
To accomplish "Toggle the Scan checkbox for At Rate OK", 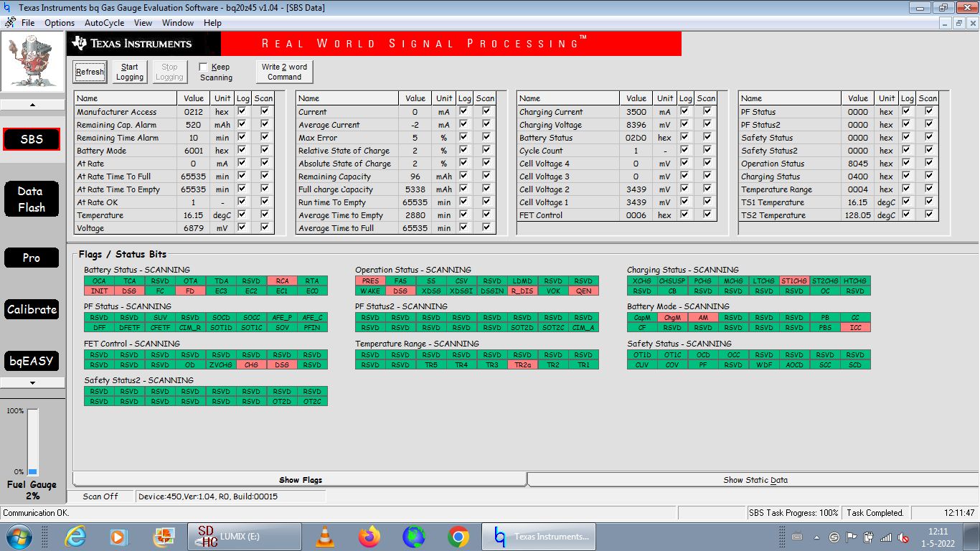I will (265, 202).
